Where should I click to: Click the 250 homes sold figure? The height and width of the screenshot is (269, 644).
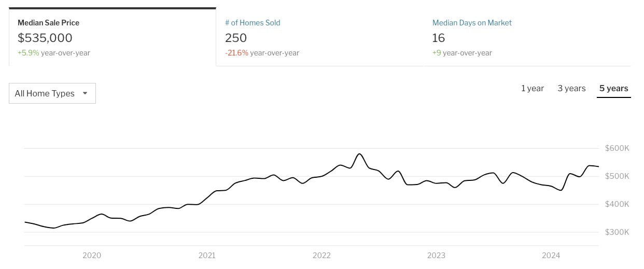(236, 38)
